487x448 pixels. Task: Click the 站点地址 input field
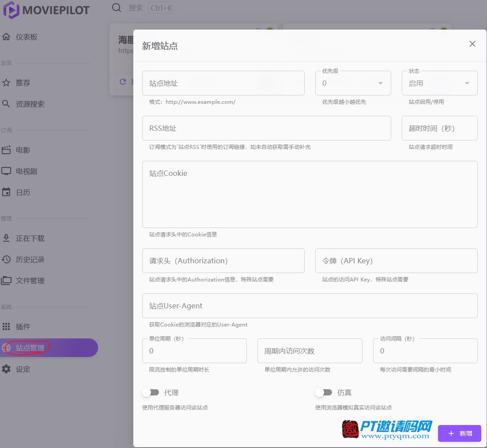click(x=223, y=83)
